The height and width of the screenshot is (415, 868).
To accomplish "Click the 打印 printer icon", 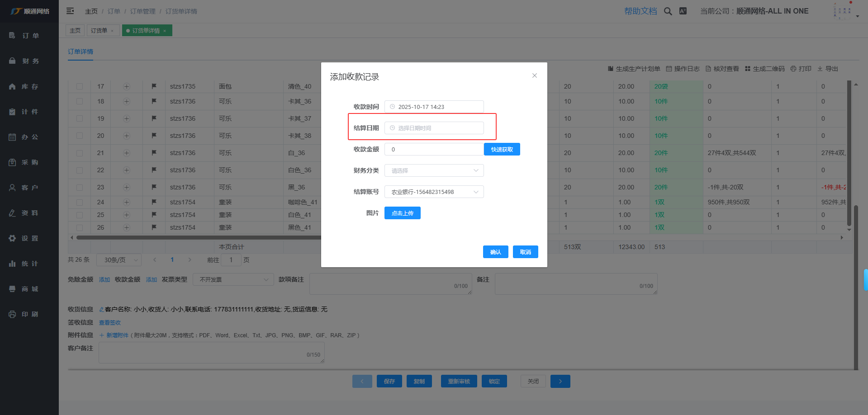I will [793, 69].
